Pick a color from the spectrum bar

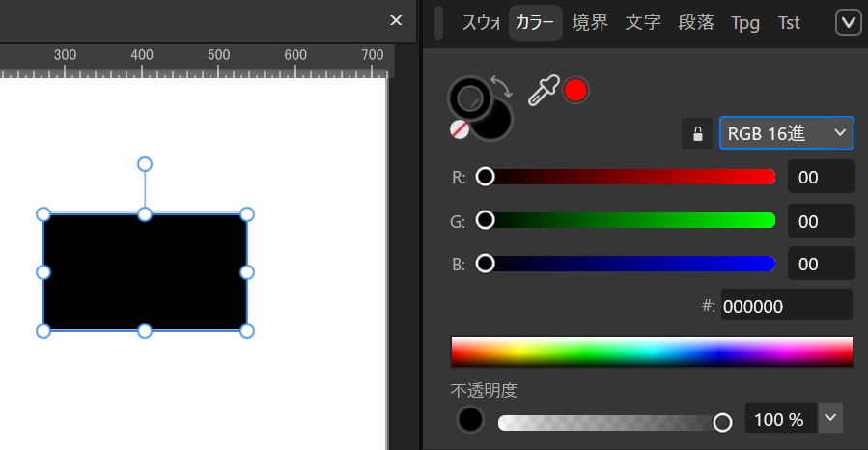click(x=652, y=352)
